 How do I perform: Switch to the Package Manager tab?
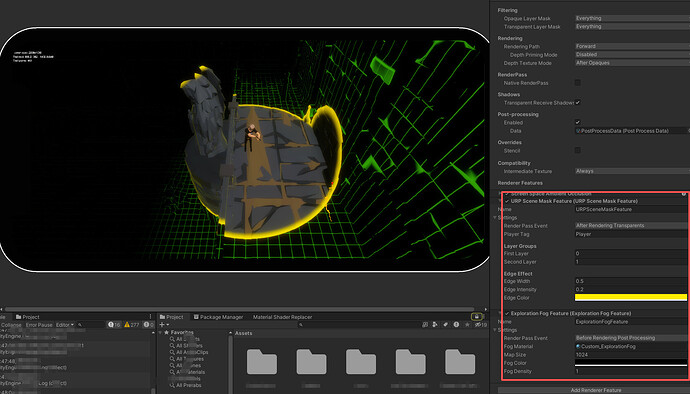coord(218,317)
